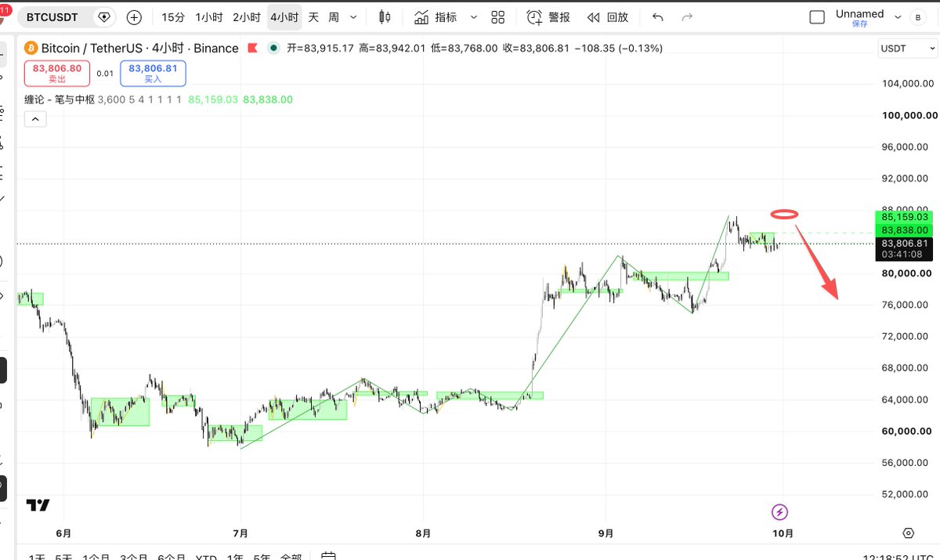Viewport: 940px width, 560px height.
Task: Click the TradingView logo on chart
Action: pyautogui.click(x=38, y=505)
